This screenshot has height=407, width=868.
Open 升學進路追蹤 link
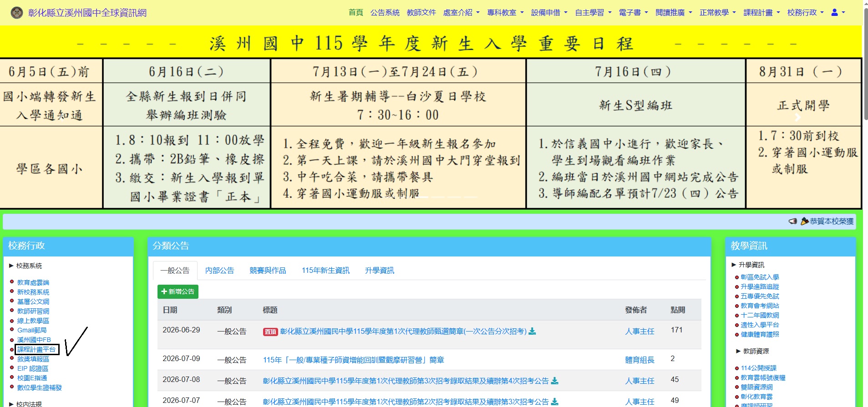tap(760, 287)
